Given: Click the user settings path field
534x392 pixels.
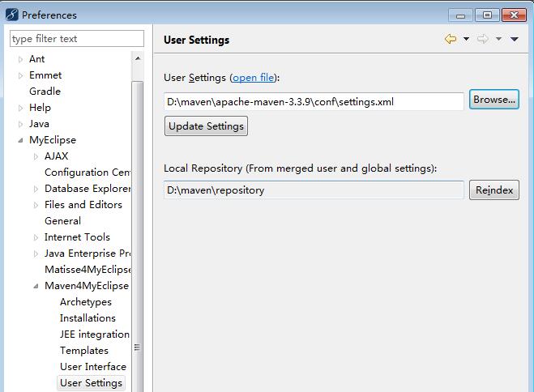Looking at the screenshot, I should click(314, 101).
